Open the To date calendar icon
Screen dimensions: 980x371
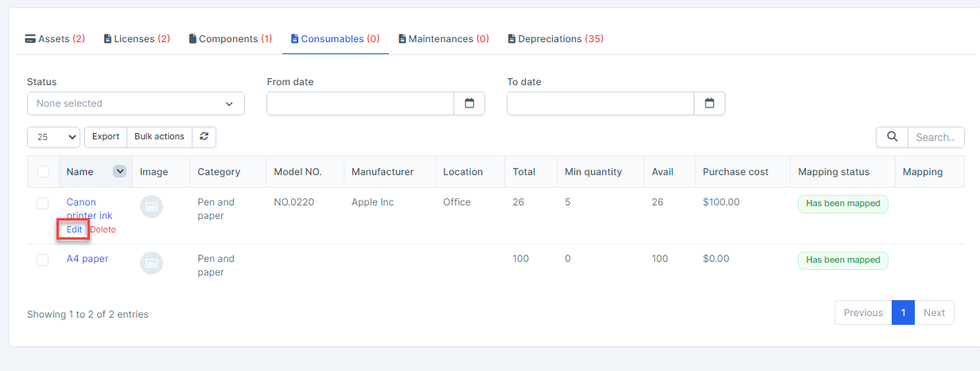click(710, 103)
